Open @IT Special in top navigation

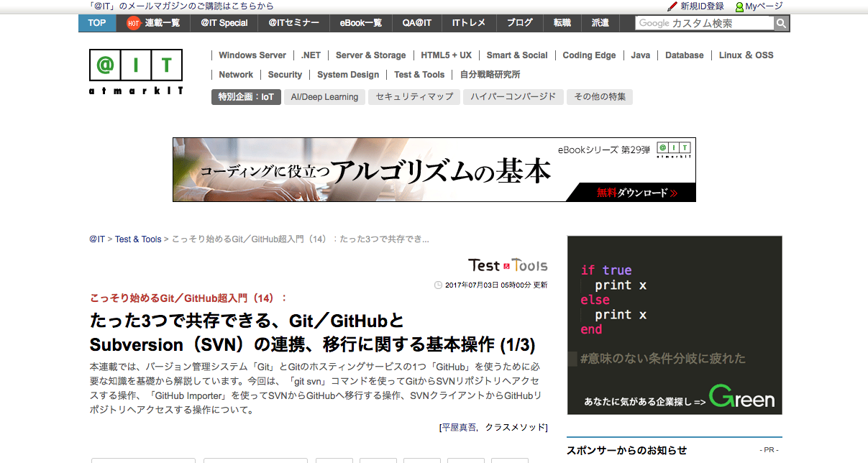click(x=224, y=23)
